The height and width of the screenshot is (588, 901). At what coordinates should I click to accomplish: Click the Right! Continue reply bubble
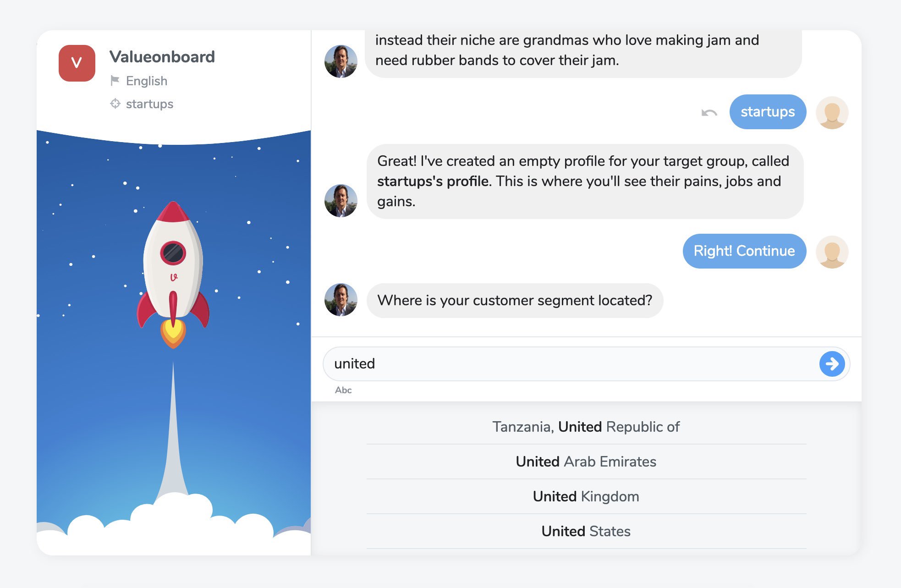pyautogui.click(x=744, y=251)
